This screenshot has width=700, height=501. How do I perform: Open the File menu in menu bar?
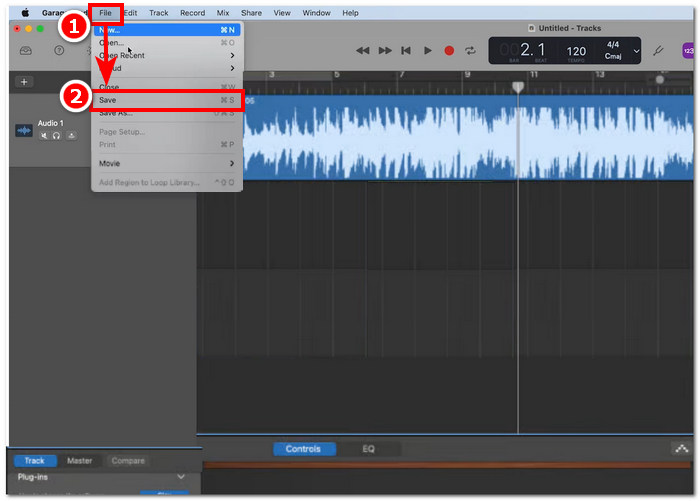tap(105, 13)
